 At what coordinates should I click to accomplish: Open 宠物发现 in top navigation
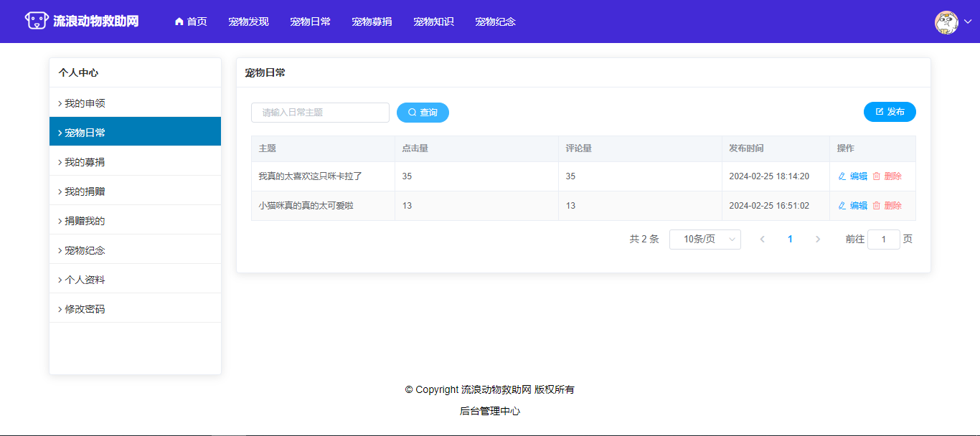(248, 22)
